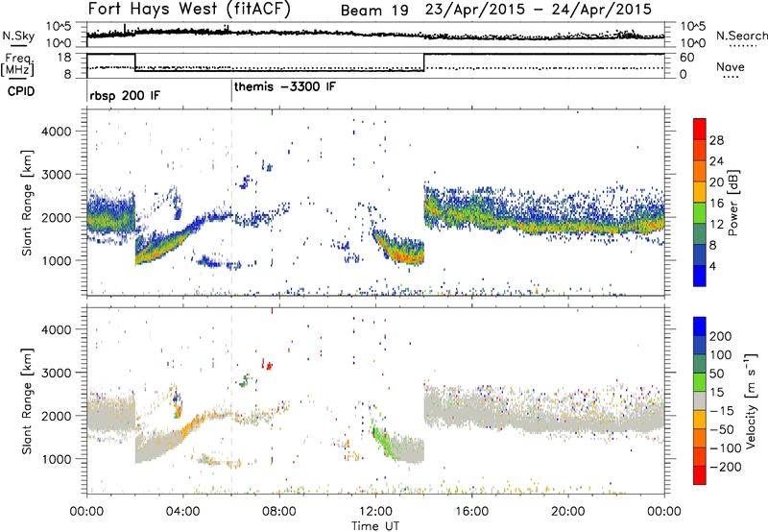Click the '-50' tick on velocity colorbar
This screenshot has width=768, height=532.
click(x=722, y=429)
